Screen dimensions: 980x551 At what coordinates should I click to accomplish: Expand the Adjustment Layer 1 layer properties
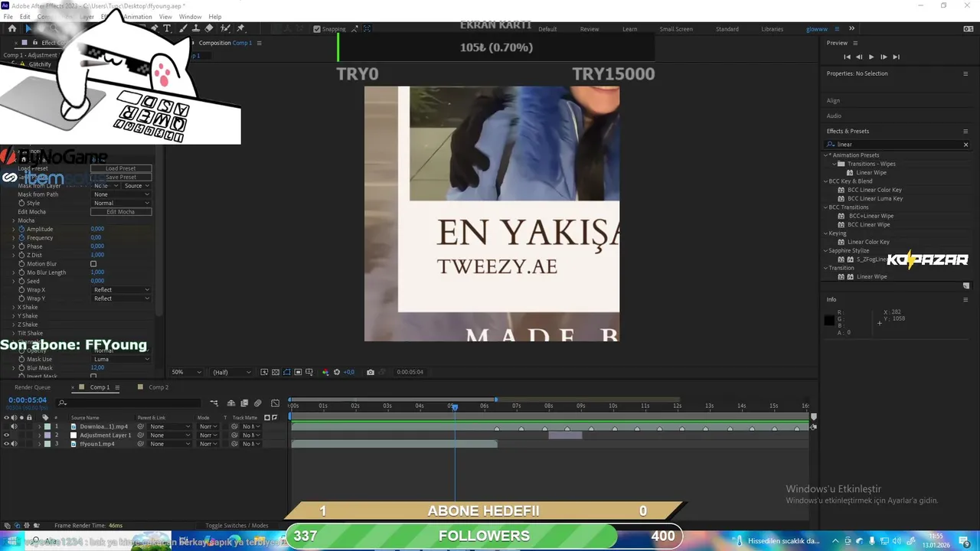[x=39, y=435]
